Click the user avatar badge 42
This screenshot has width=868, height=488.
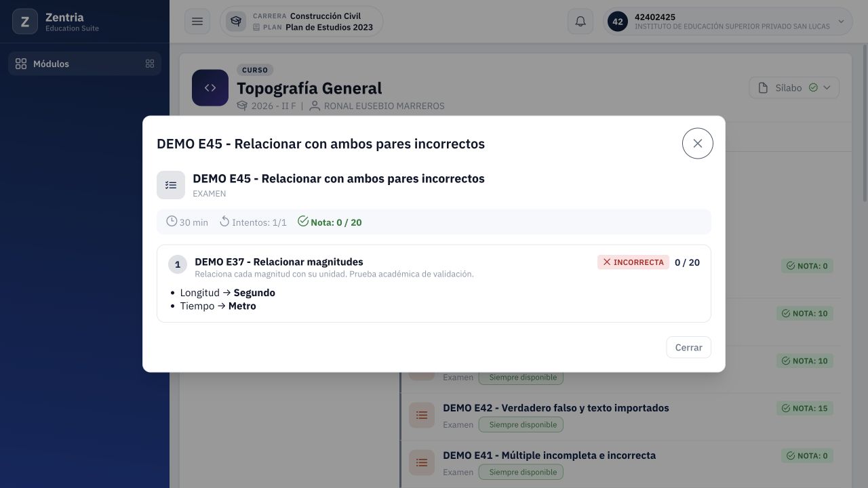point(618,22)
